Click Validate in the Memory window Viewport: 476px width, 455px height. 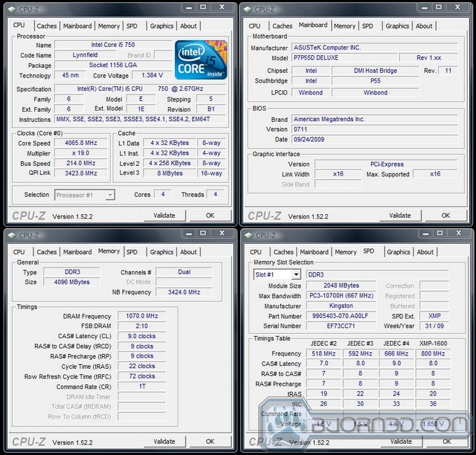point(164,441)
